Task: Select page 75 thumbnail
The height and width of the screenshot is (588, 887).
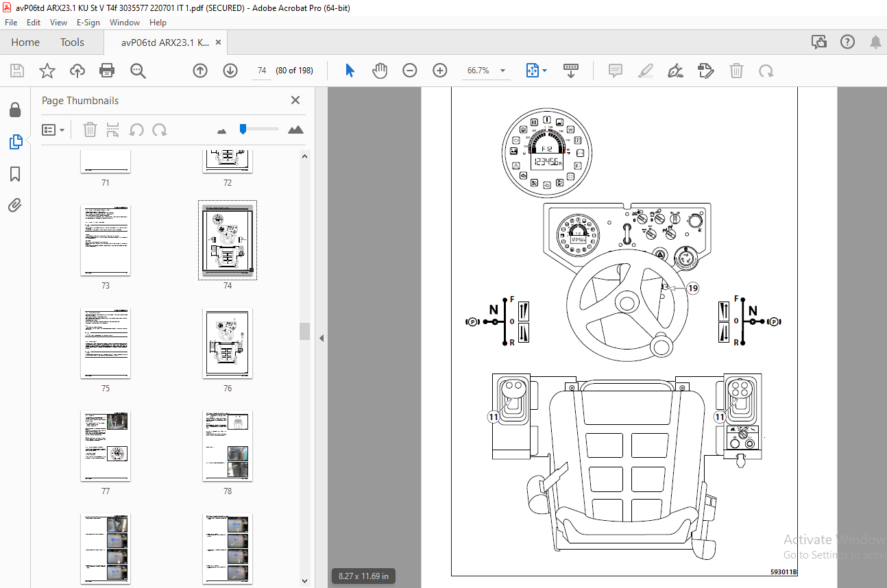Action: (106, 343)
